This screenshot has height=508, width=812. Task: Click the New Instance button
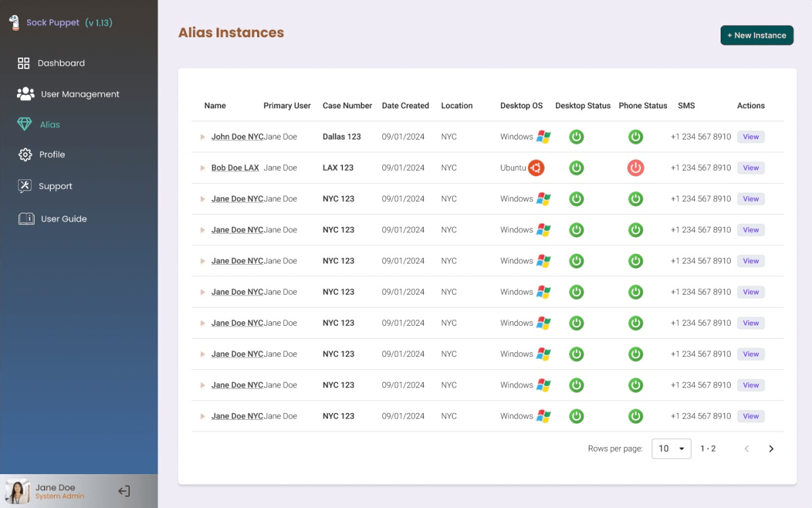click(x=757, y=35)
